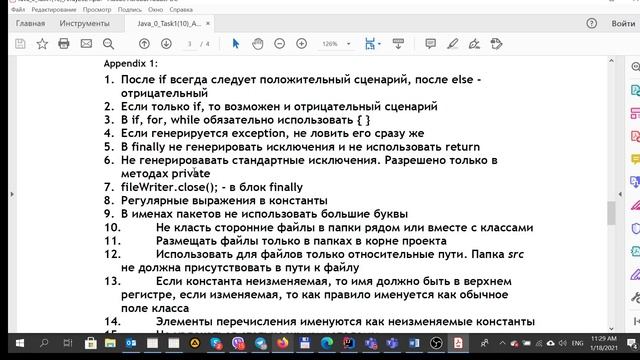This screenshot has height=360, width=640.
Task: Open Firefox from the taskbar
Action: (x=282, y=343)
